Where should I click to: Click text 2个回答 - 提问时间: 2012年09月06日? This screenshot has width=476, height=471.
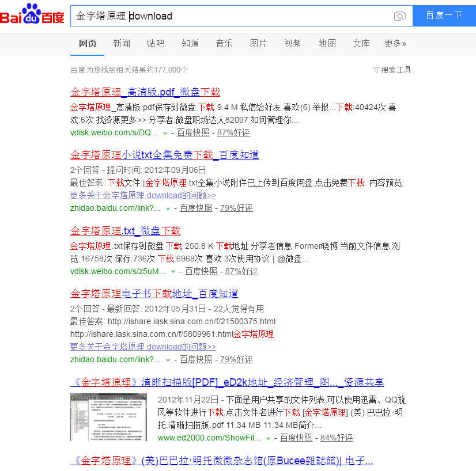[138, 170]
